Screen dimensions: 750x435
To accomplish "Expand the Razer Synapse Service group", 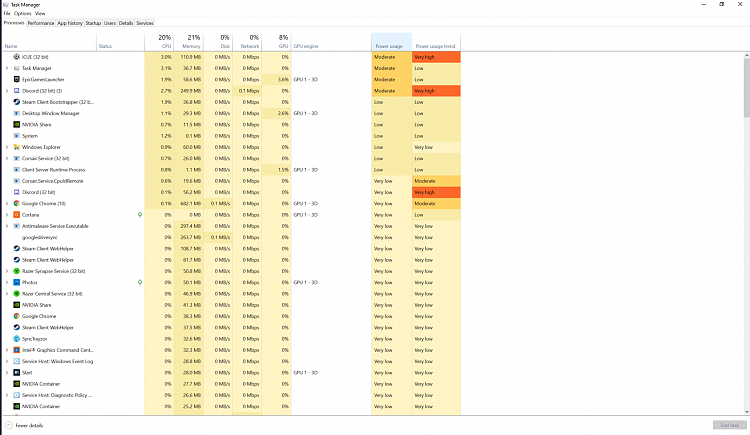I will (7, 271).
